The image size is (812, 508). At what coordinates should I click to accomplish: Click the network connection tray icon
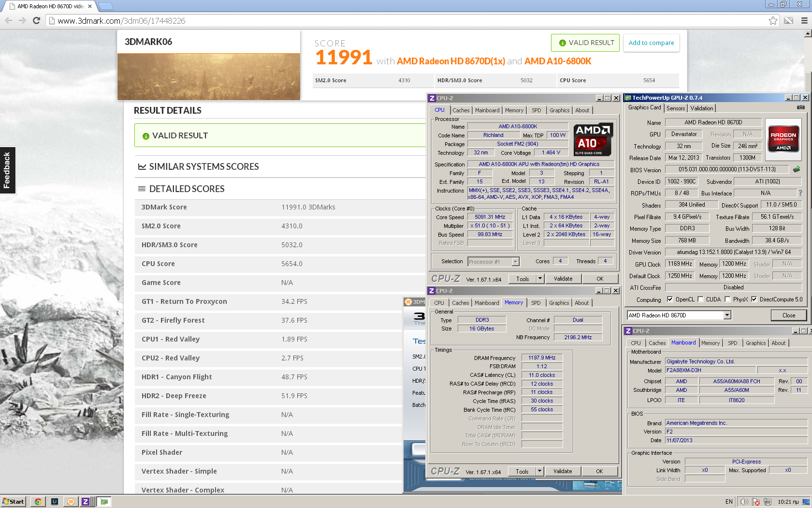point(768,502)
